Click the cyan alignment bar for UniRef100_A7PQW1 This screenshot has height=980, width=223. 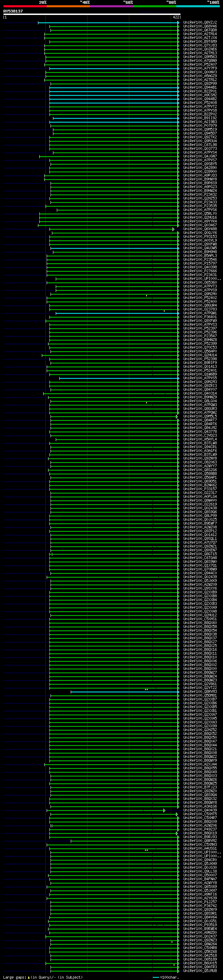coord(117,314)
